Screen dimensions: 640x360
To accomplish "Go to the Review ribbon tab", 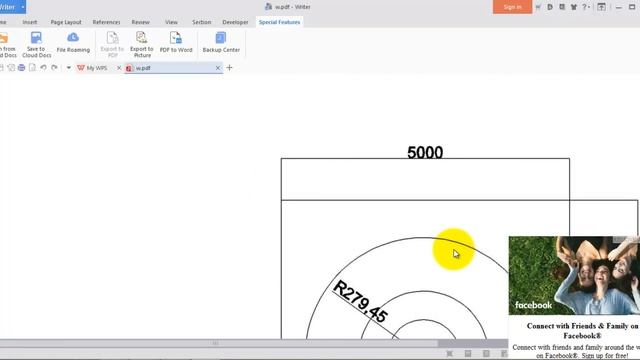I will pyautogui.click(x=140, y=22).
